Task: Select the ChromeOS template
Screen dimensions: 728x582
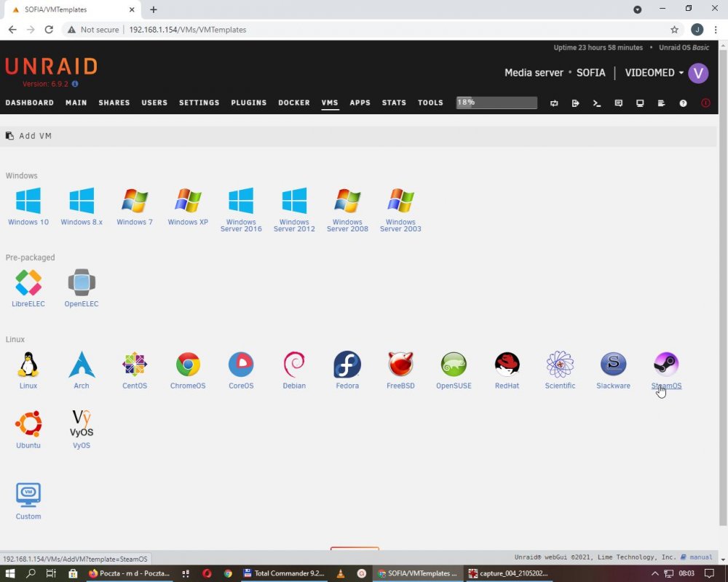Action: click(x=188, y=370)
